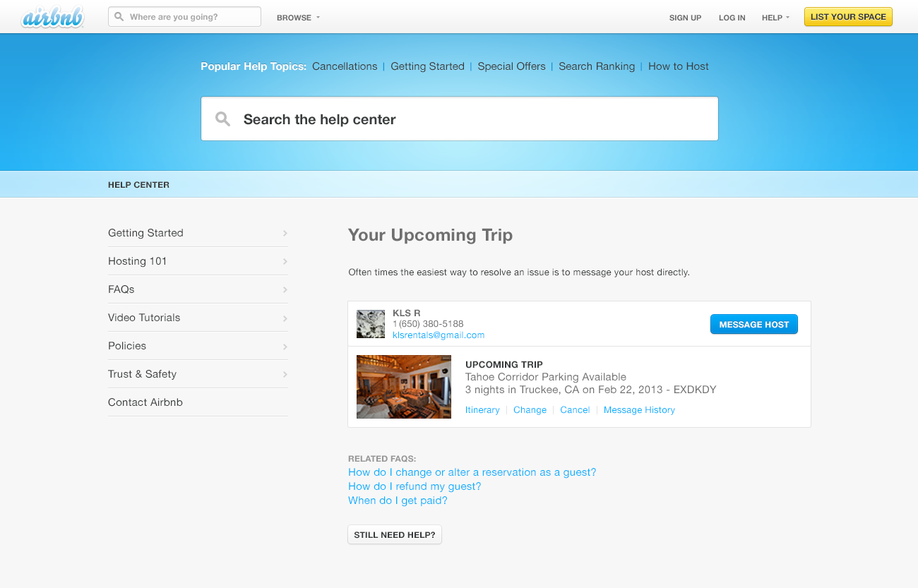
Task: Open the Help dropdown in header
Action: 775,18
